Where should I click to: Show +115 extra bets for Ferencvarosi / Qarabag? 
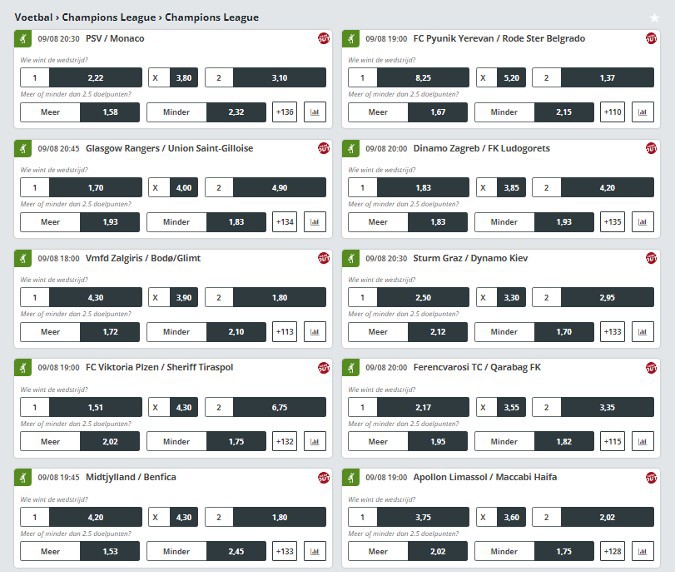(x=612, y=441)
